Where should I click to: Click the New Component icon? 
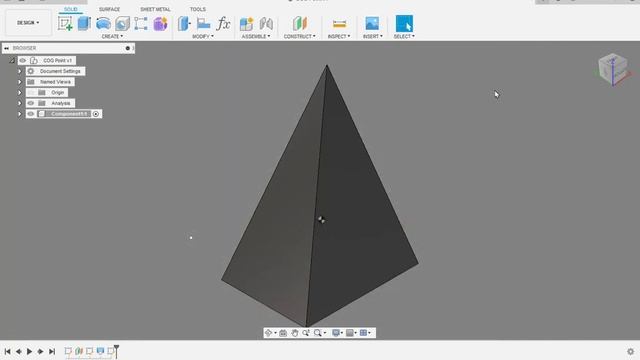pos(247,24)
